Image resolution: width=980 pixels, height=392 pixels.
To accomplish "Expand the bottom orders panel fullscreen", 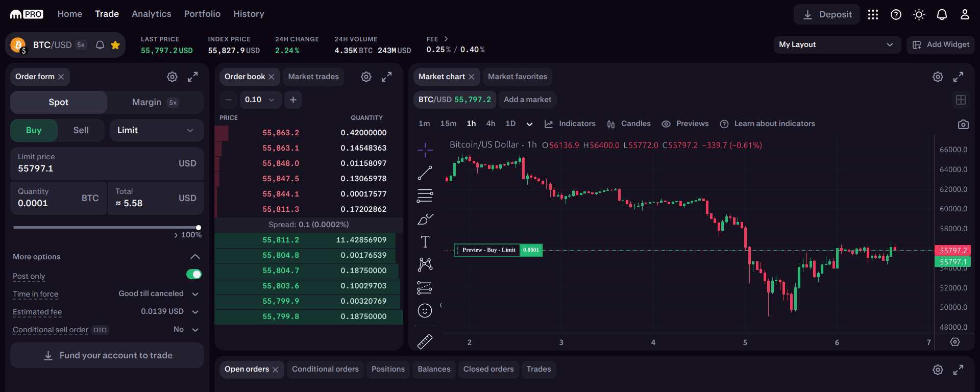I will [x=958, y=370].
